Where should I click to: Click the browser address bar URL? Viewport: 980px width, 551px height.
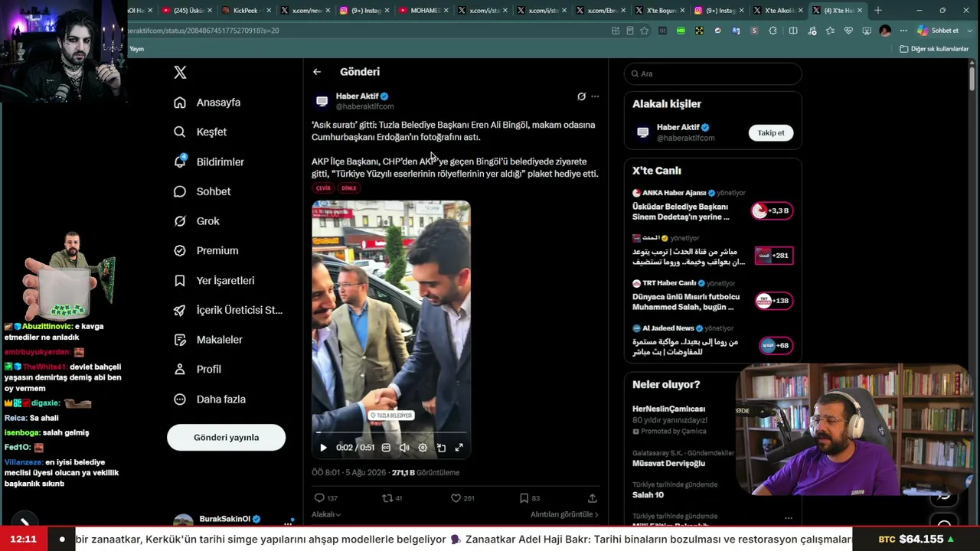point(203,31)
